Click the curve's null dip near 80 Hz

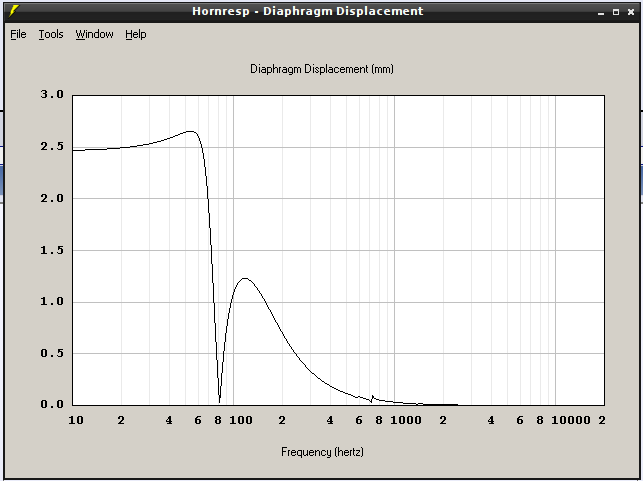point(219,401)
